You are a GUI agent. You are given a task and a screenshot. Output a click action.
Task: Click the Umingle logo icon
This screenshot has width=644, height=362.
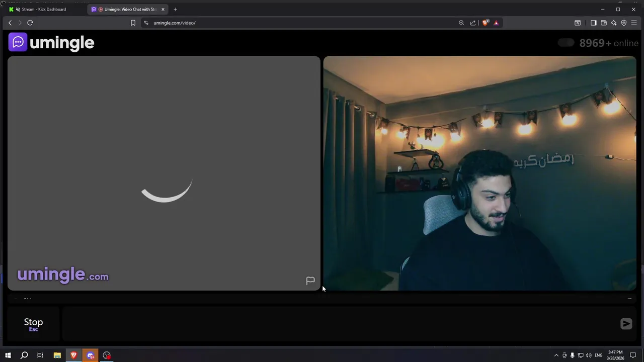click(18, 42)
